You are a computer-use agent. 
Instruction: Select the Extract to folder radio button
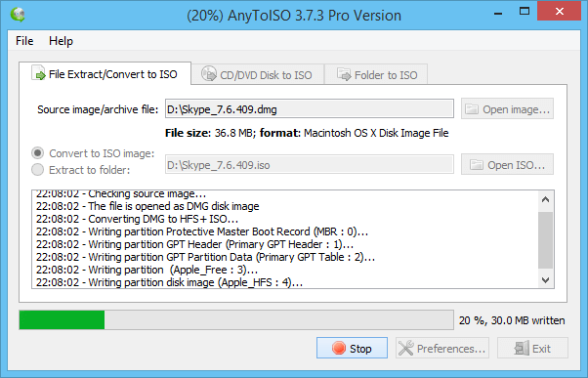point(37,170)
